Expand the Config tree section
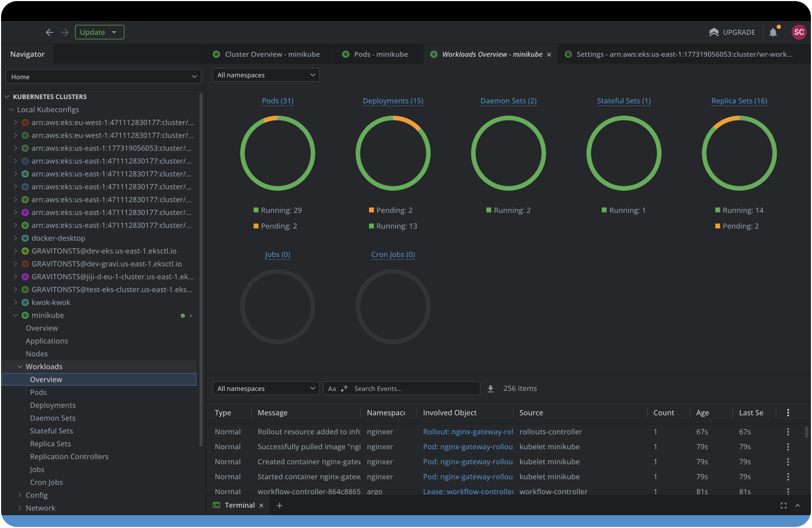812x528 pixels. 20,495
